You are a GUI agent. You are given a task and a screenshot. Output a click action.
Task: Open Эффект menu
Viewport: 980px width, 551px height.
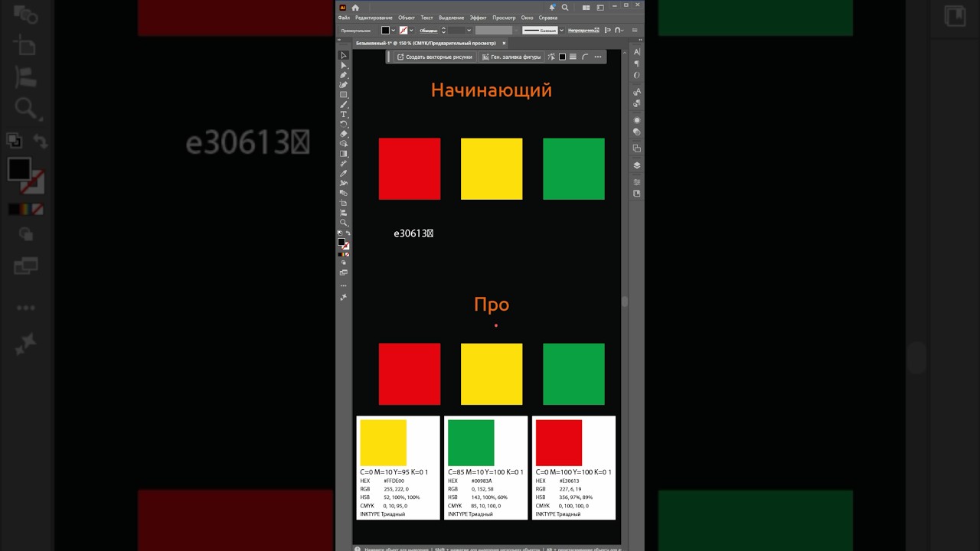pos(479,18)
